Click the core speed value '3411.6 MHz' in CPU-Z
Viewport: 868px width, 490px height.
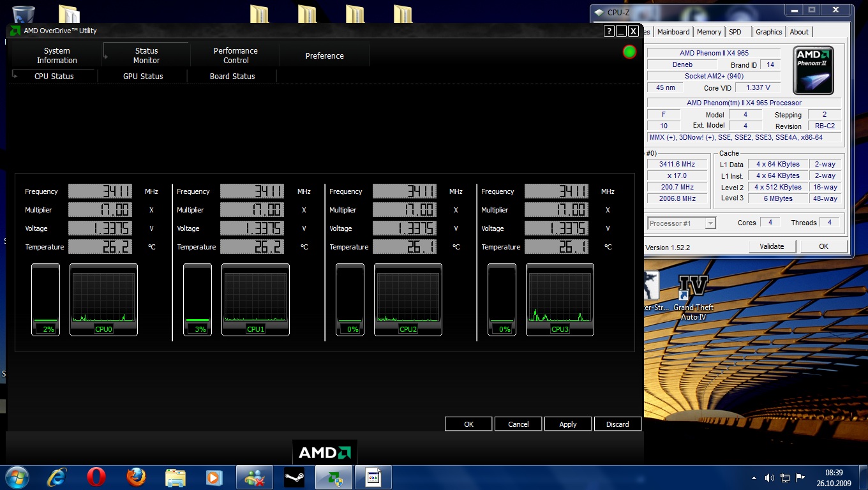coord(677,165)
